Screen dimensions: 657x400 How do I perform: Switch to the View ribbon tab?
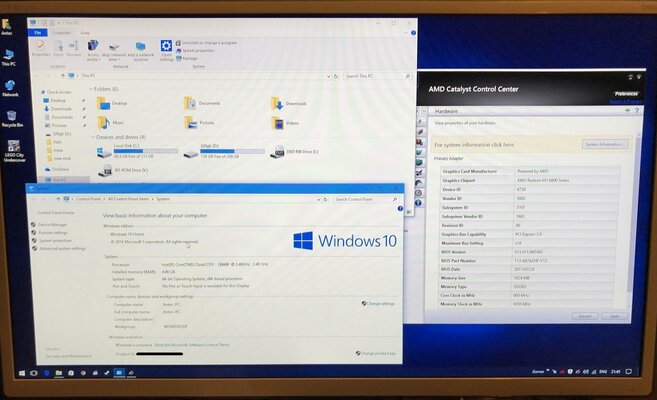[86, 32]
